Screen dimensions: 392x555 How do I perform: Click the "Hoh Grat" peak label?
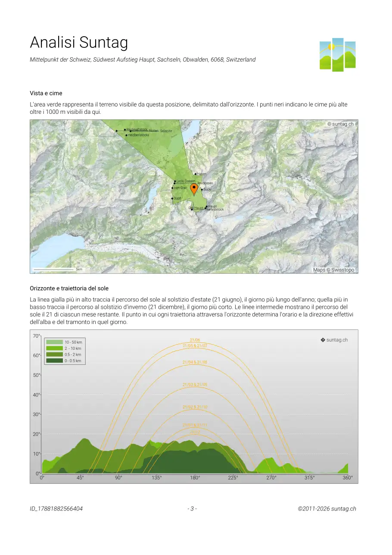click(180, 188)
